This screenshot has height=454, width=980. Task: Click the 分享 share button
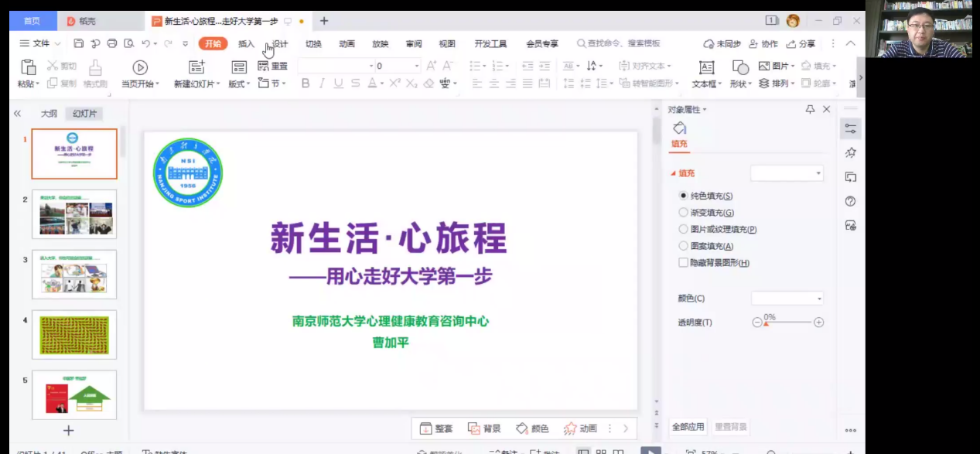click(x=801, y=44)
